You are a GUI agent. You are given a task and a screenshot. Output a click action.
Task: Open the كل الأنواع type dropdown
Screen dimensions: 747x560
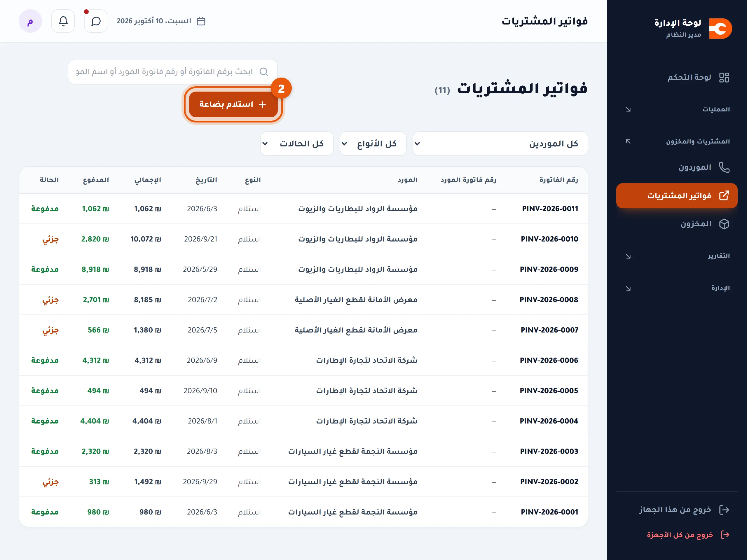coord(373,144)
